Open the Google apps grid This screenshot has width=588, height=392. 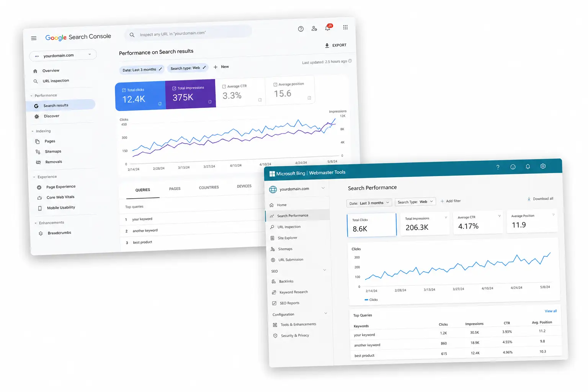345,27
